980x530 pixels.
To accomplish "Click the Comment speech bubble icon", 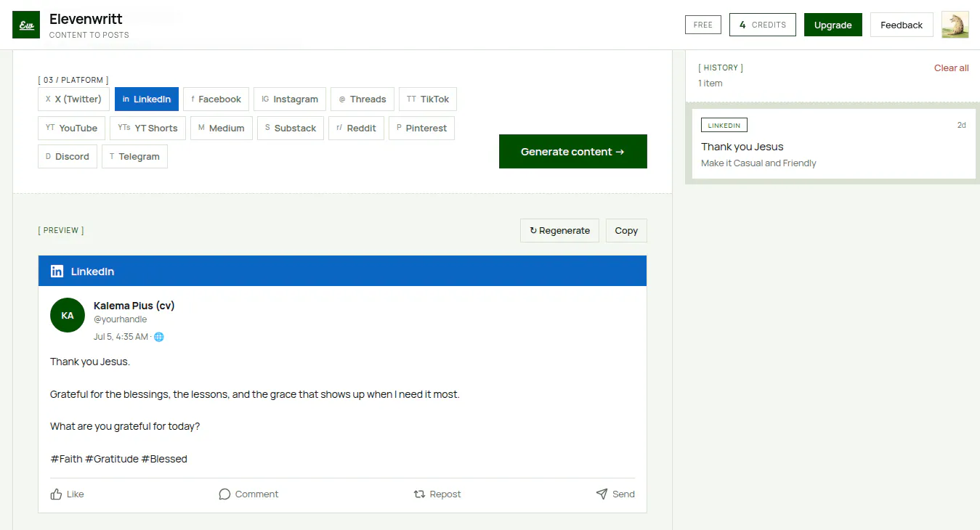I will [224, 494].
